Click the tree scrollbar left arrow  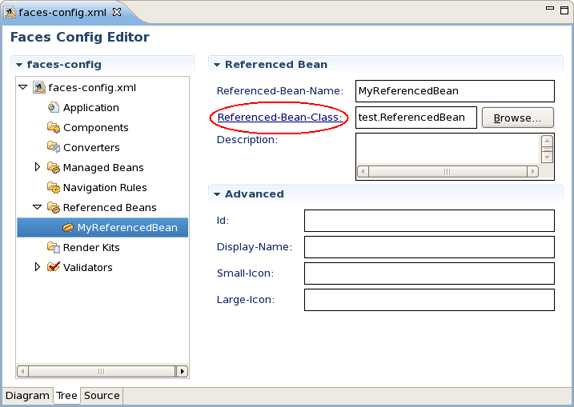point(23,371)
